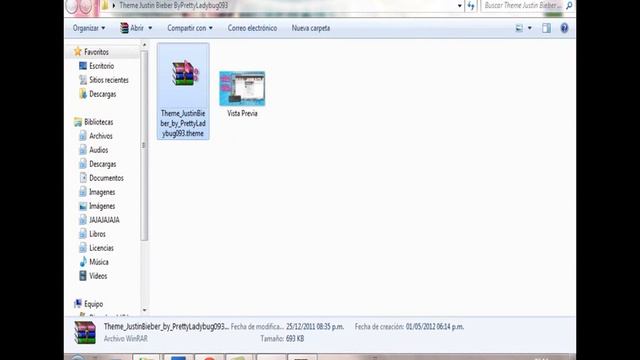Open the Videos library
This screenshot has height=360, width=640.
(98, 276)
